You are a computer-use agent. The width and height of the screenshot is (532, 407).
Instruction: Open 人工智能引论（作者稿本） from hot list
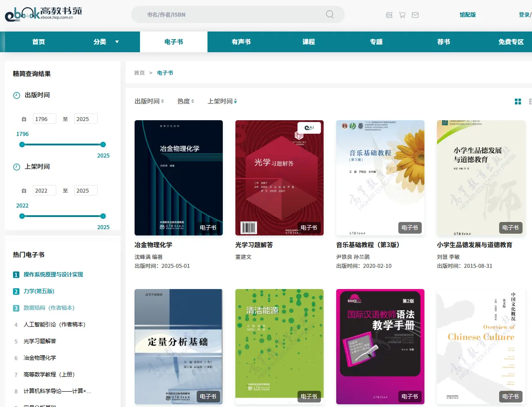coord(54,325)
